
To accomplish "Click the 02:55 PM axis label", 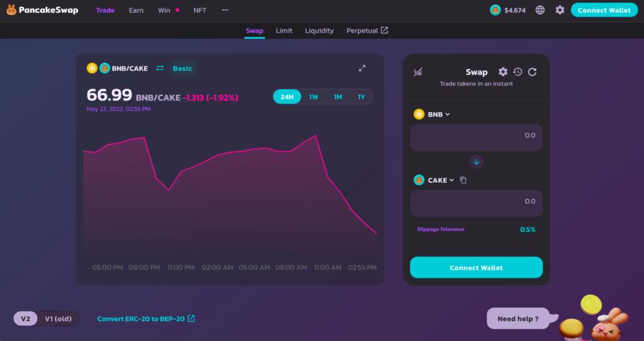I will pyautogui.click(x=362, y=268).
